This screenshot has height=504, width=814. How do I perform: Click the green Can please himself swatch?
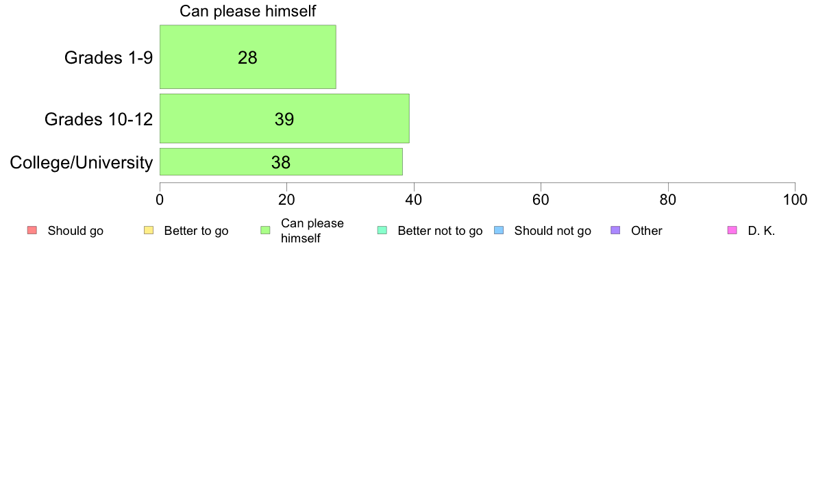[265, 231]
